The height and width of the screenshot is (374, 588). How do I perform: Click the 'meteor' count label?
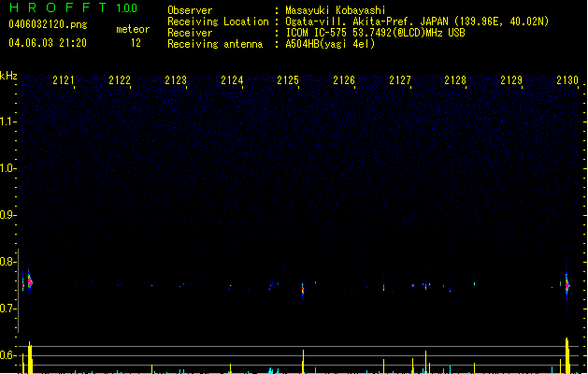(133, 29)
